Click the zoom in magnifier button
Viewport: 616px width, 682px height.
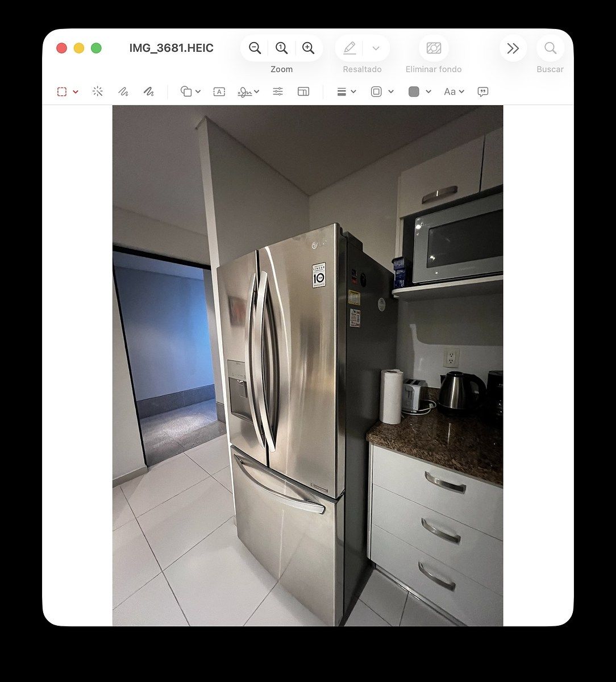[308, 48]
